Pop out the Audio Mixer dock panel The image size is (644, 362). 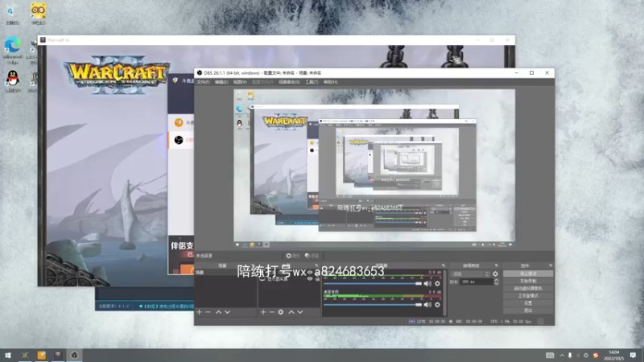click(444, 265)
